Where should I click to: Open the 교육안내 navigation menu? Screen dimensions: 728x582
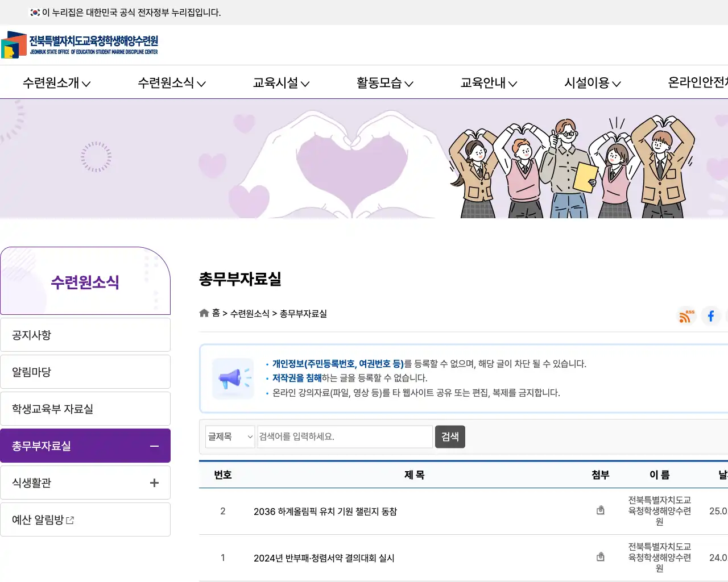tap(488, 83)
